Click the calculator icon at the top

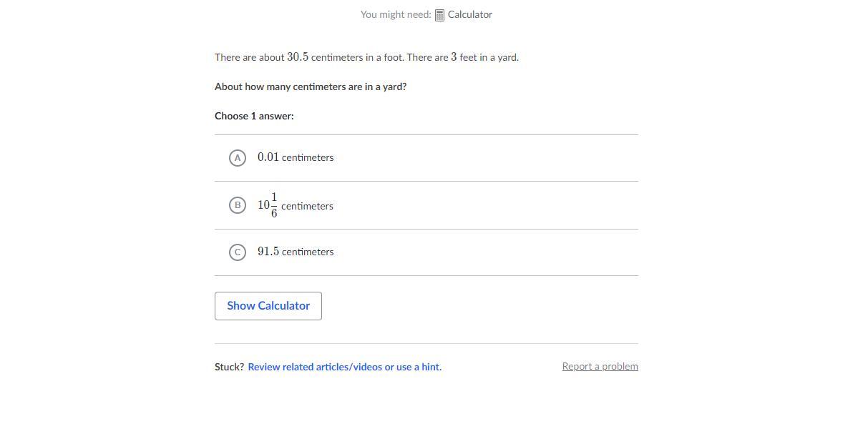440,15
